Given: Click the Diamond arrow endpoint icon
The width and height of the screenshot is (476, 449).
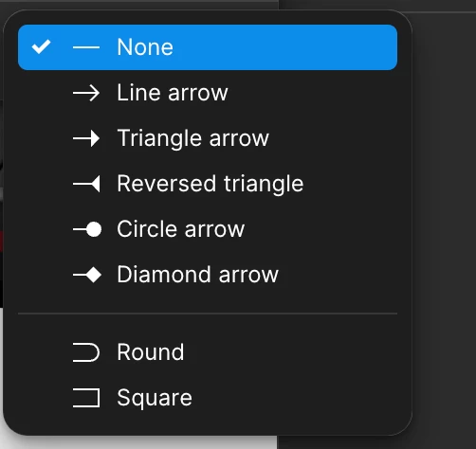Looking at the screenshot, I should 87,275.
